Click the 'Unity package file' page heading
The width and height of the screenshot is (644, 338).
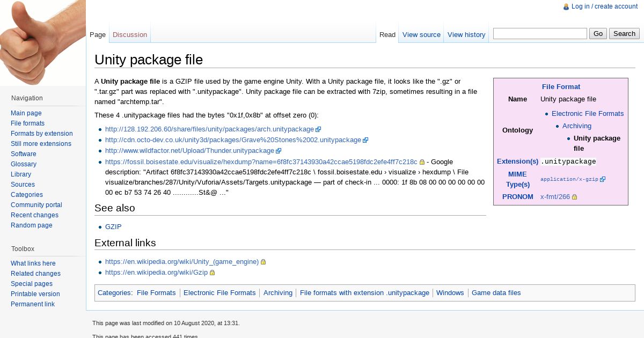[x=149, y=60]
